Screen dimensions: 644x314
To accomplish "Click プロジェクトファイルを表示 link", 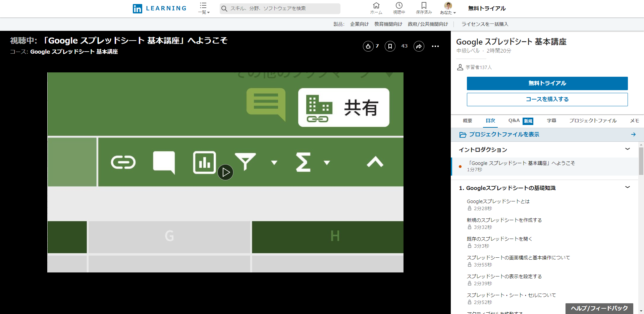I will pyautogui.click(x=504, y=134).
